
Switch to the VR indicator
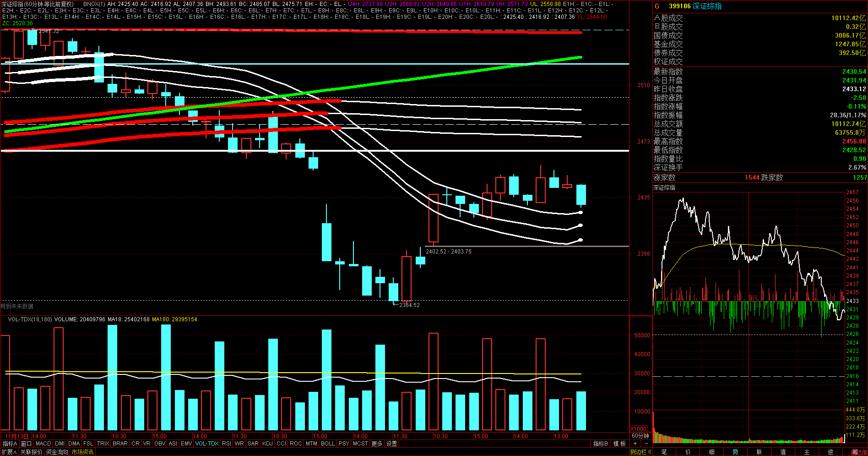coord(146,444)
